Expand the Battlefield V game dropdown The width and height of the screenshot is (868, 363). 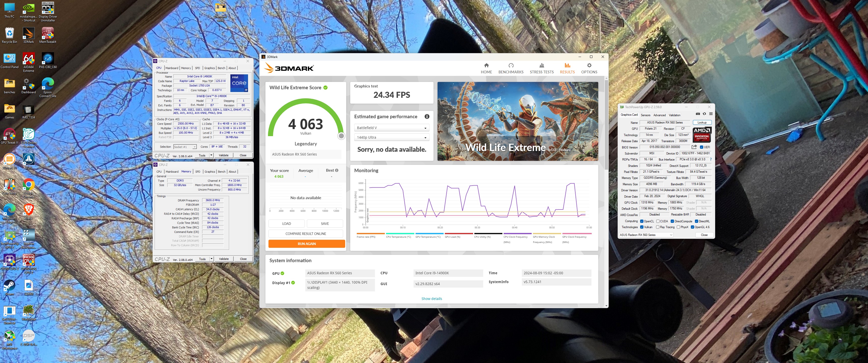[392, 128]
